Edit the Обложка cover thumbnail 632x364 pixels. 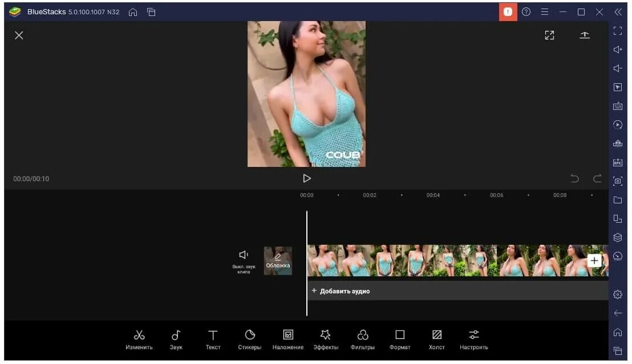[x=278, y=261]
